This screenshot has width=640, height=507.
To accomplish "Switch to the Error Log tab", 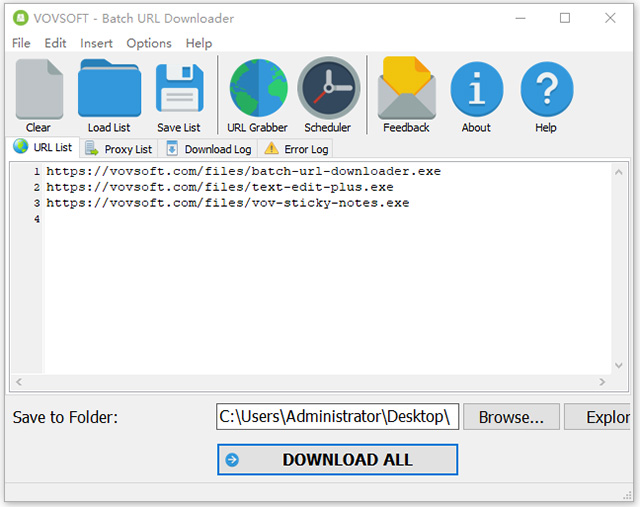I will click(x=296, y=149).
